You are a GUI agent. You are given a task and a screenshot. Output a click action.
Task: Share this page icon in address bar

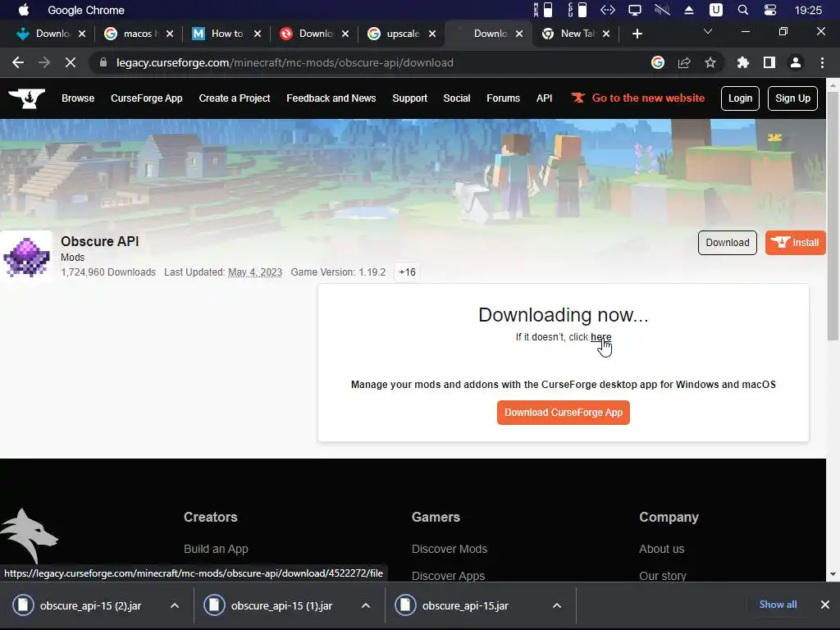click(684, 62)
